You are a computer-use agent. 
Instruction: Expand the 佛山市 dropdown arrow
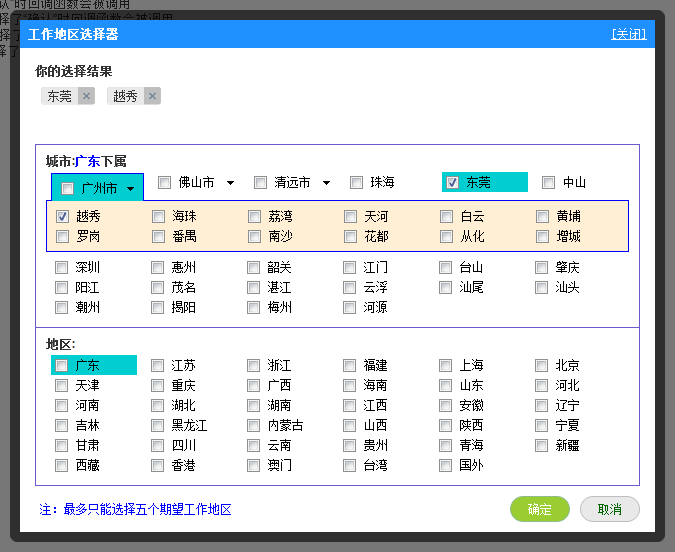point(230,183)
